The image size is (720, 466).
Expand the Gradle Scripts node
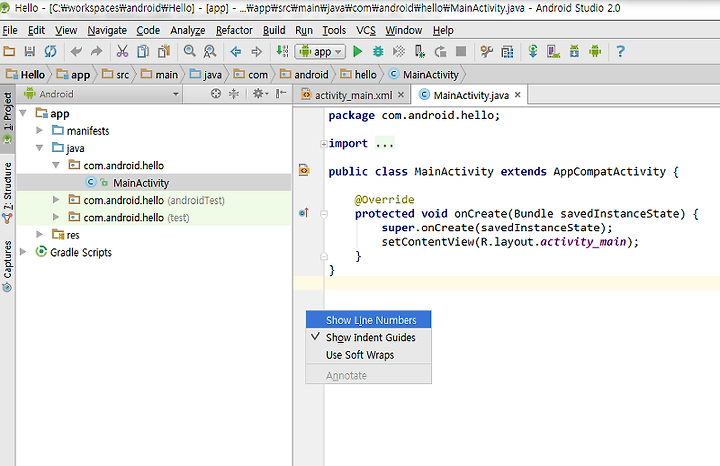point(23,252)
